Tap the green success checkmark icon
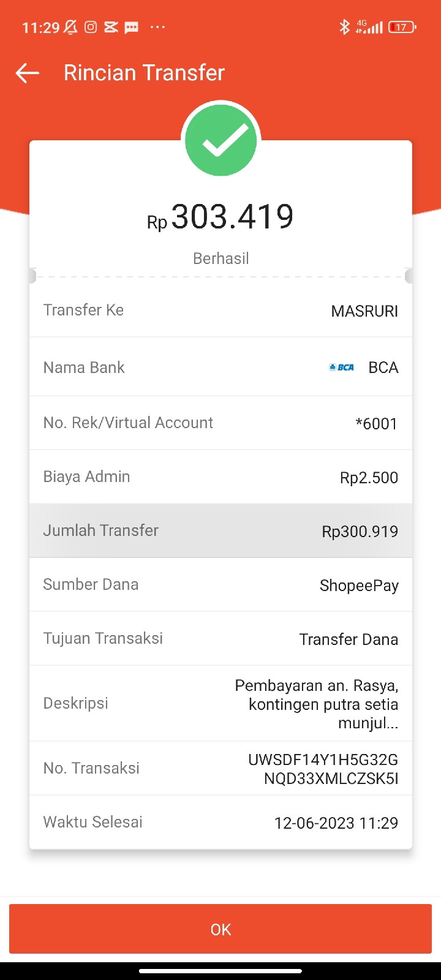 point(221,140)
